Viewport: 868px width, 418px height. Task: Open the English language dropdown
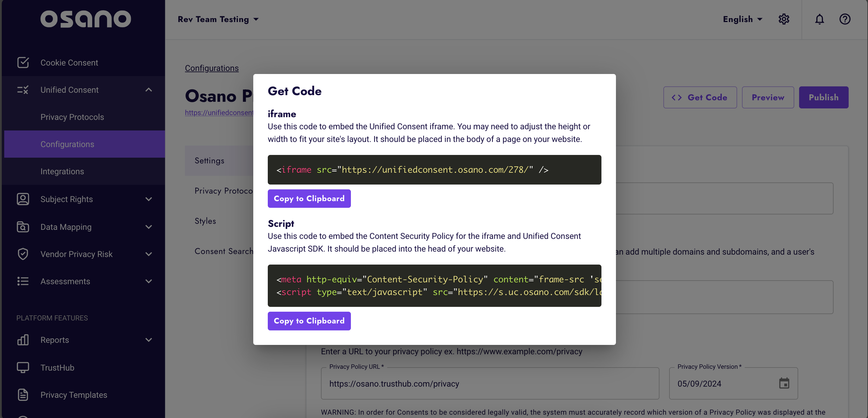742,19
